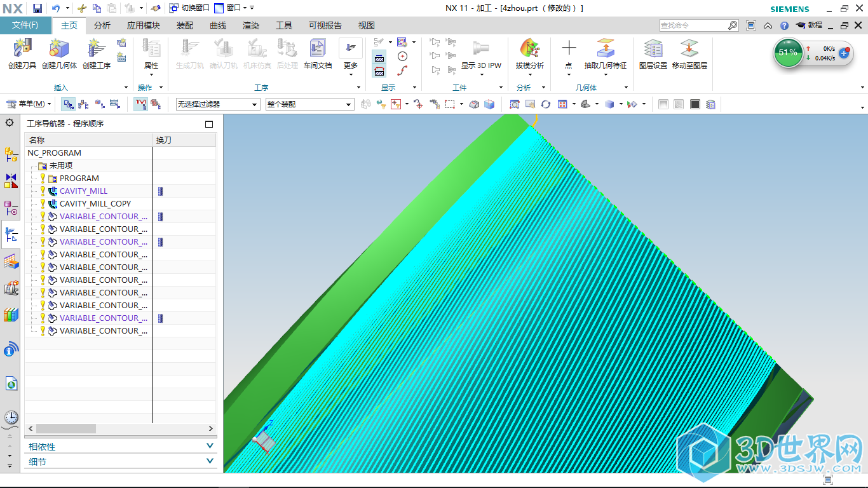
Task: Select the CAVITY_MILL operation
Action: (83, 191)
